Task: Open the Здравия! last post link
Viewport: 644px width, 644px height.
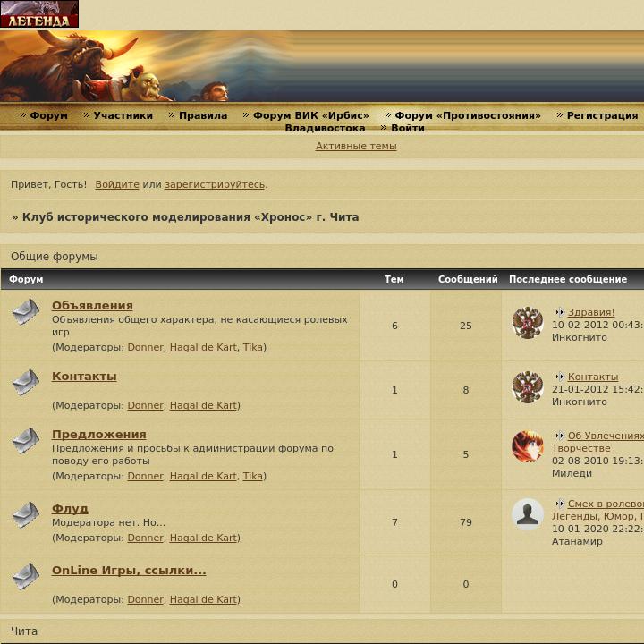Action: 591,312
